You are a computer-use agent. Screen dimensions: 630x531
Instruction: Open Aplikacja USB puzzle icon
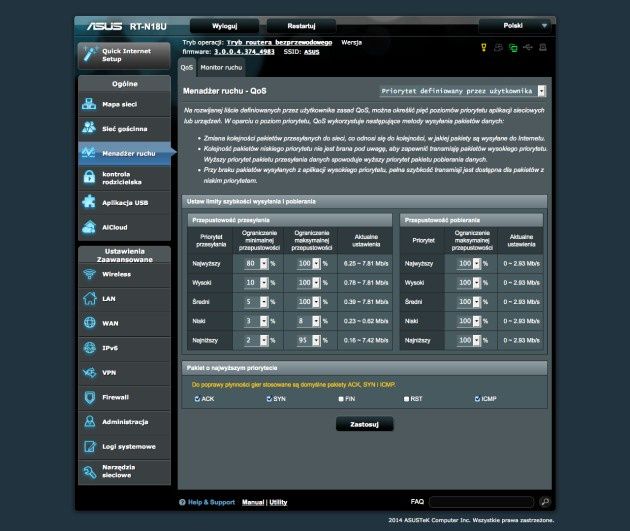[89, 202]
